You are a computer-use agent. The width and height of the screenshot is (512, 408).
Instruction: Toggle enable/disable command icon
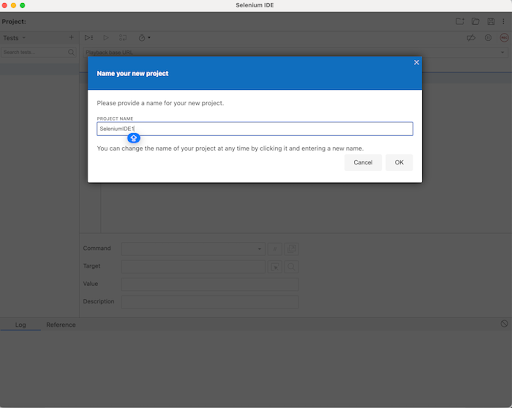[x=275, y=249]
